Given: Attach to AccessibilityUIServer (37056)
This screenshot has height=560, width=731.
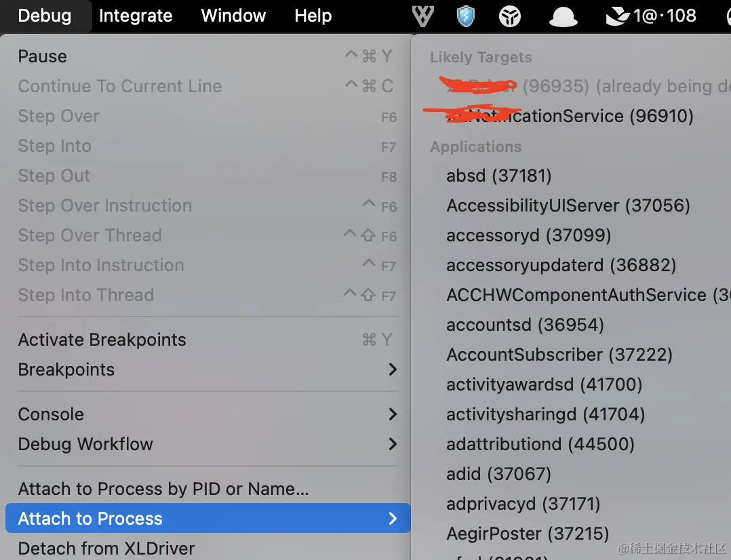Looking at the screenshot, I should tap(572, 205).
